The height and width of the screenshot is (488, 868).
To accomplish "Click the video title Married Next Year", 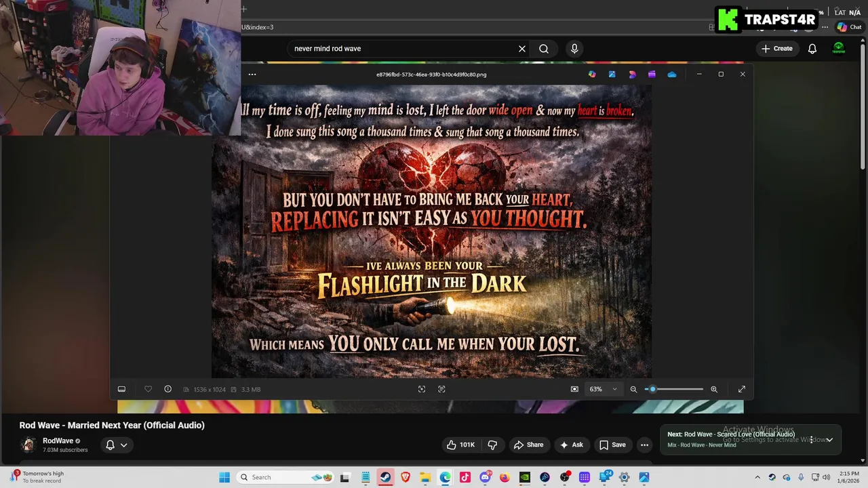I will (x=112, y=425).
